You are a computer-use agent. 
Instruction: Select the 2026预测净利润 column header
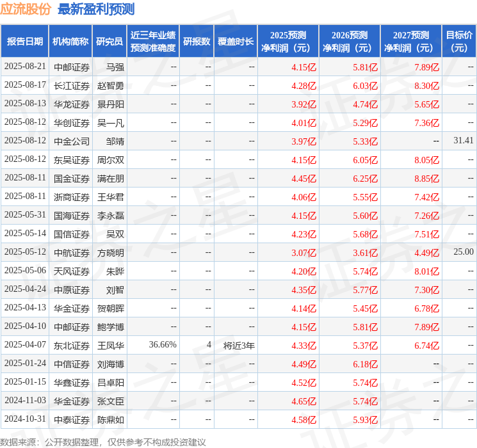click(350, 42)
